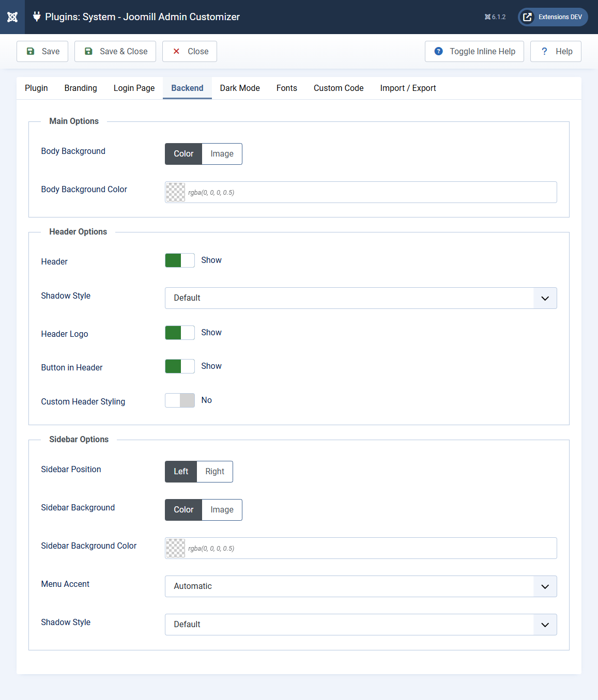Go to the Dark Mode tab
This screenshot has width=598, height=700.
point(240,88)
